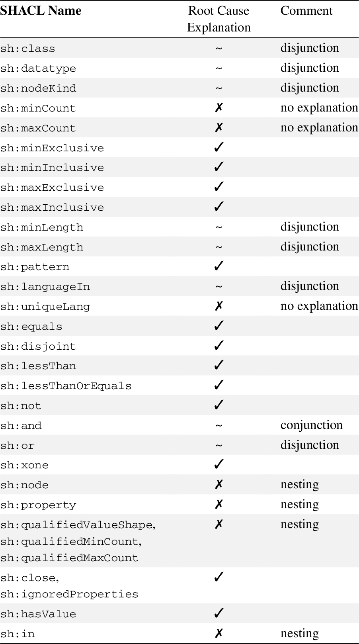359x644 pixels.
Task: Click the Root Cause Explanation header
Action: pyautogui.click(x=219, y=19)
